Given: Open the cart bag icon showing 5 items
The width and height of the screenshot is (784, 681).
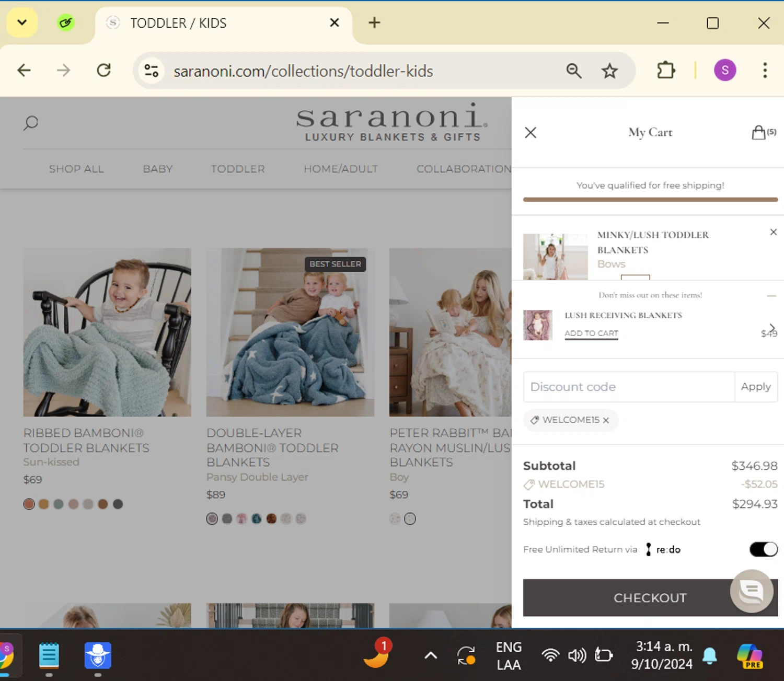Looking at the screenshot, I should coord(764,132).
